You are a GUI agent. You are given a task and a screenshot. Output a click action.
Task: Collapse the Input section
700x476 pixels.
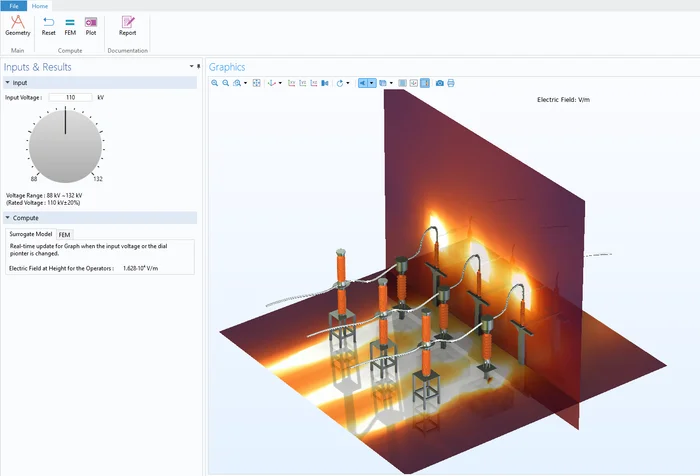[8, 83]
